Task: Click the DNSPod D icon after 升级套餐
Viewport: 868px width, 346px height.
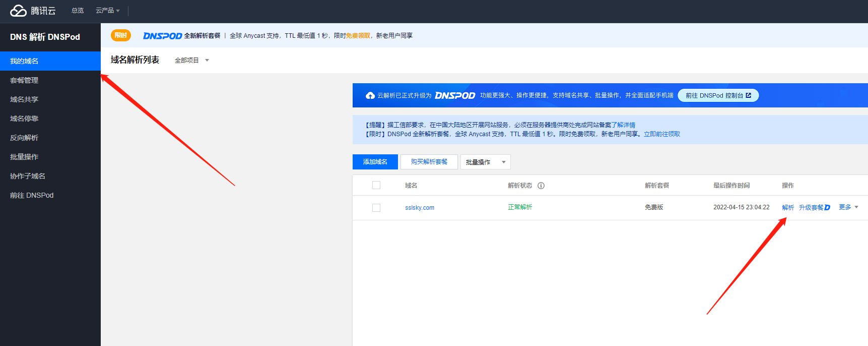Action: coord(827,207)
